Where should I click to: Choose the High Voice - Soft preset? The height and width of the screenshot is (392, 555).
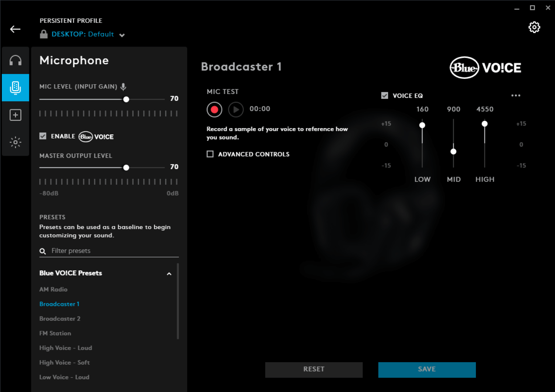(64, 363)
